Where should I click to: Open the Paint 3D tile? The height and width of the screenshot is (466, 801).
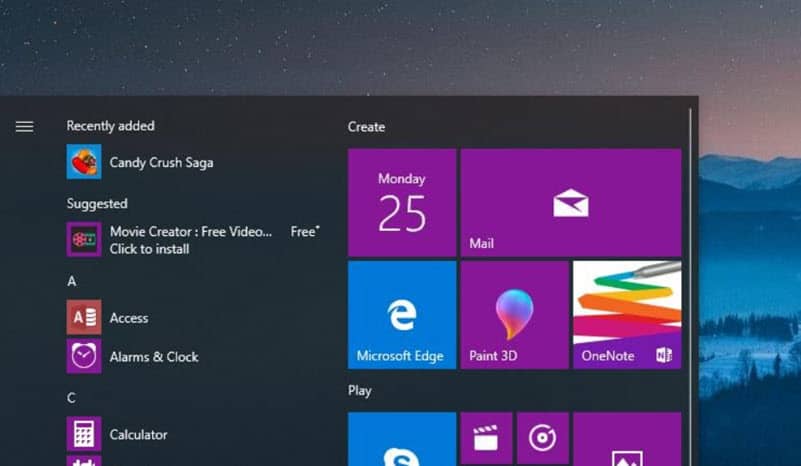(514, 315)
